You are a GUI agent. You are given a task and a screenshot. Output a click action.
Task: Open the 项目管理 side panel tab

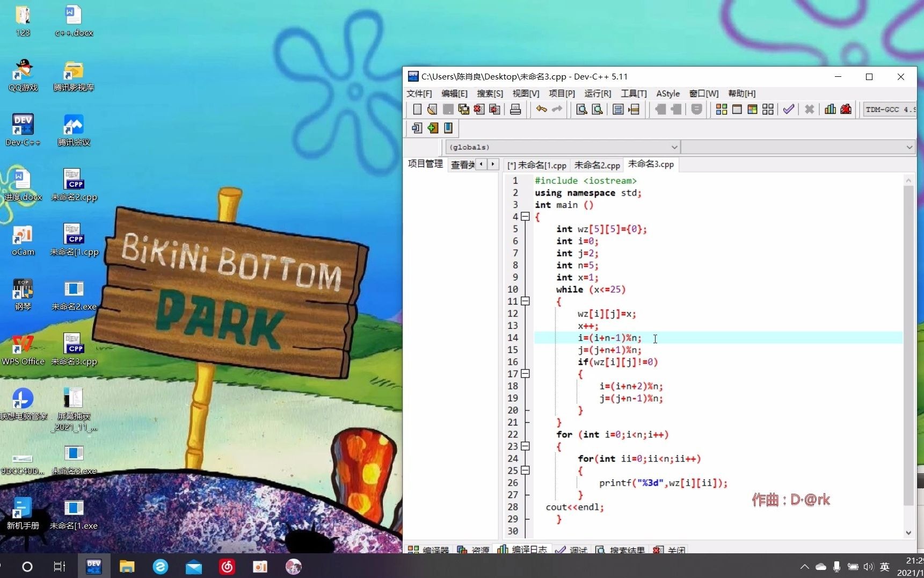[425, 164]
